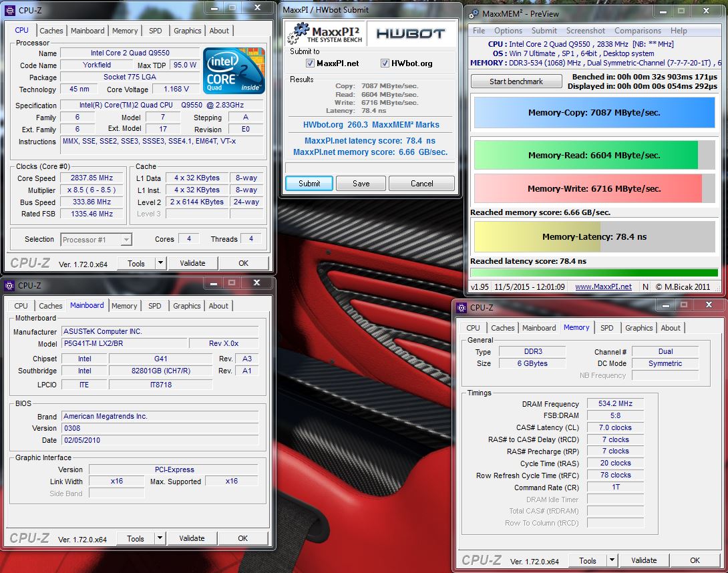This screenshot has height=573, width=728.
Task: Open Tools dropdown arrow in Memory CPU-Z window
Action: (x=612, y=560)
